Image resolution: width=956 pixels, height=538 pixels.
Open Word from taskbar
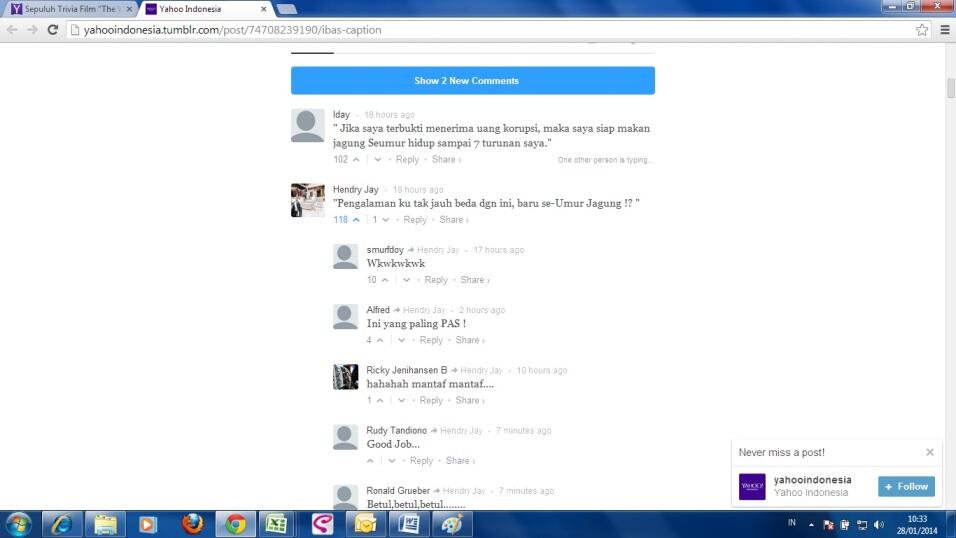(408, 525)
